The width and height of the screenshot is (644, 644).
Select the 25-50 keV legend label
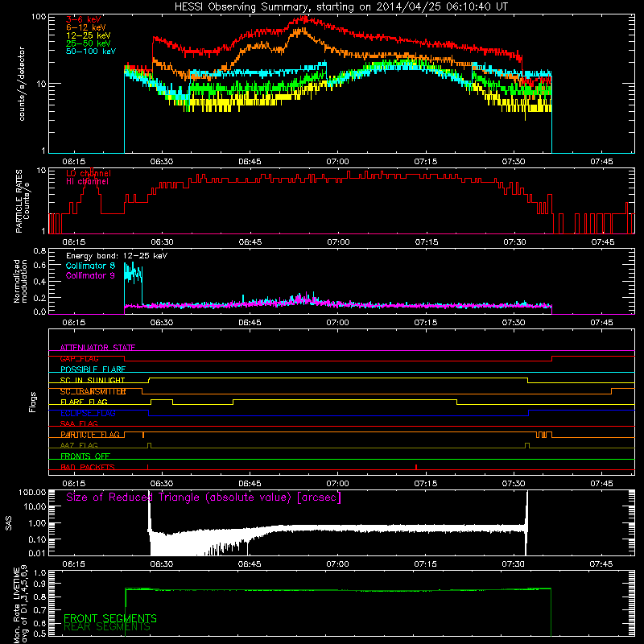89,43
